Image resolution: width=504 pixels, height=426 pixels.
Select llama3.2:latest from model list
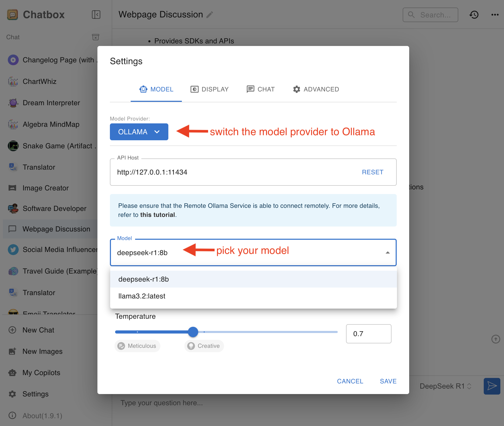pos(142,296)
